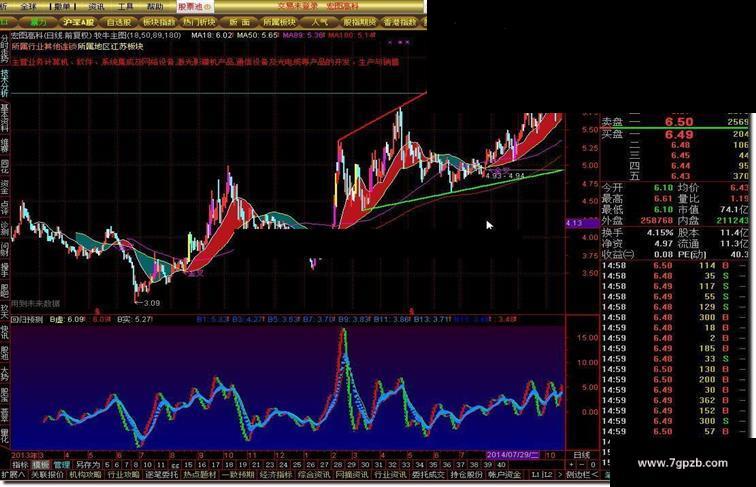Open the 持仓股份 tab
This screenshot has width=756, height=487.
click(466, 475)
